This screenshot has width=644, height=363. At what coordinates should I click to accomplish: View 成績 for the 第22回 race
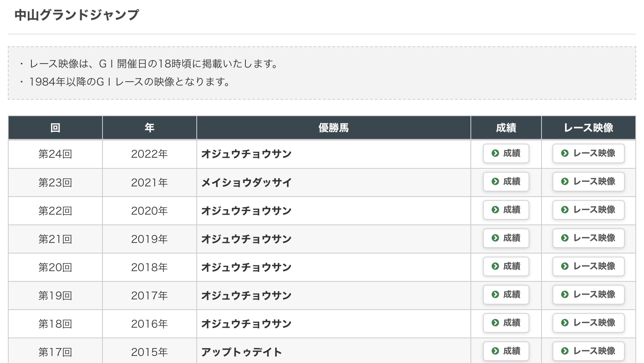pyautogui.click(x=506, y=210)
